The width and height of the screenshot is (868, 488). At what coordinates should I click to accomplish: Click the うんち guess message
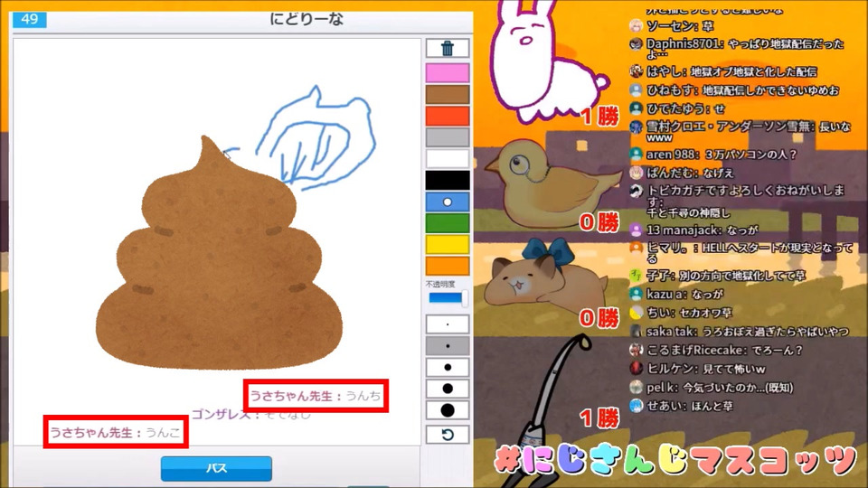point(316,396)
